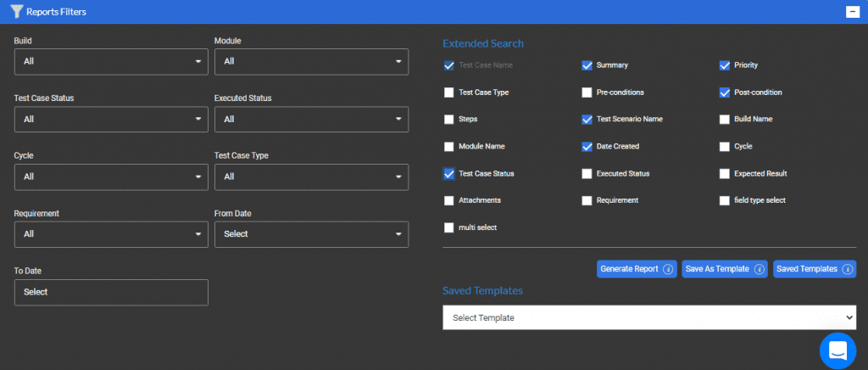The width and height of the screenshot is (868, 370).
Task: Check the multi select checkbox
Action: 449,227
